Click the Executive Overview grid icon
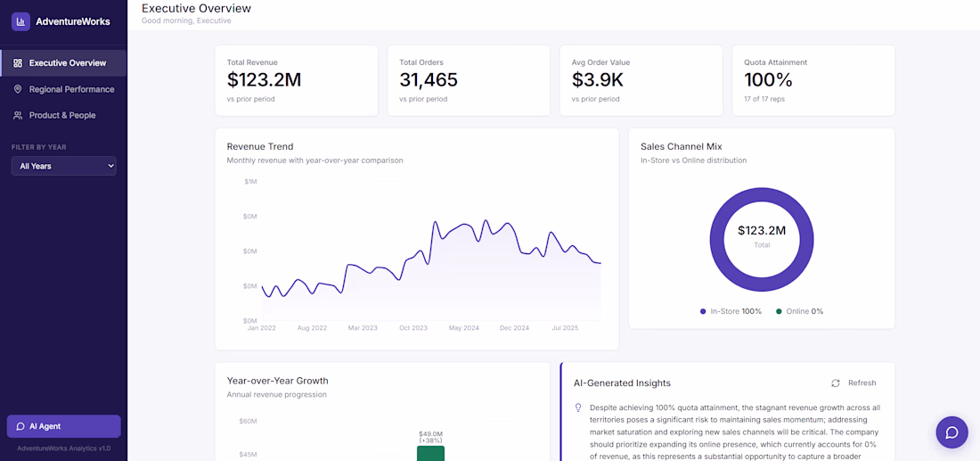This screenshot has height=461, width=980. (x=18, y=63)
